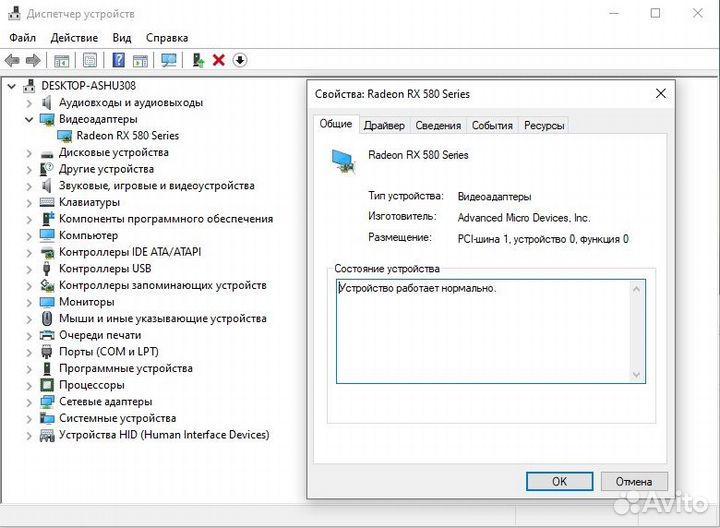720x528 pixels.
Task: Expand the Аудиовходы и аудиовыходы node
Action: tap(29, 103)
